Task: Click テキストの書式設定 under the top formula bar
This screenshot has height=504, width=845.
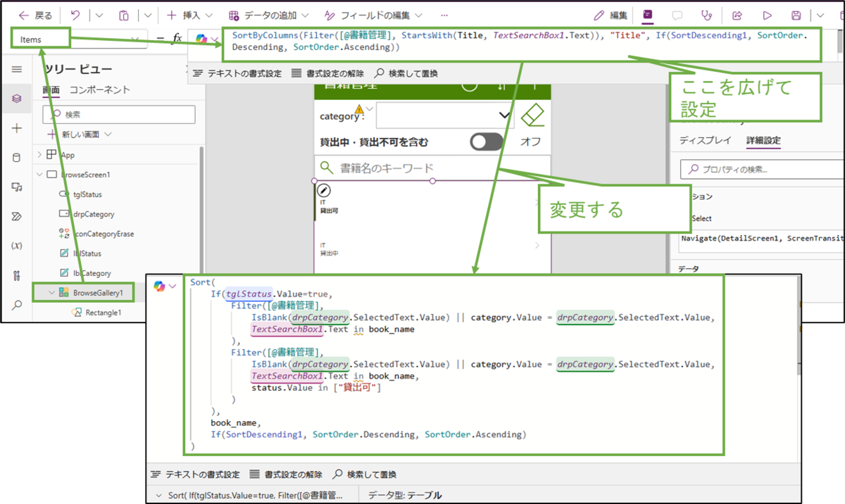Action: pos(237,73)
